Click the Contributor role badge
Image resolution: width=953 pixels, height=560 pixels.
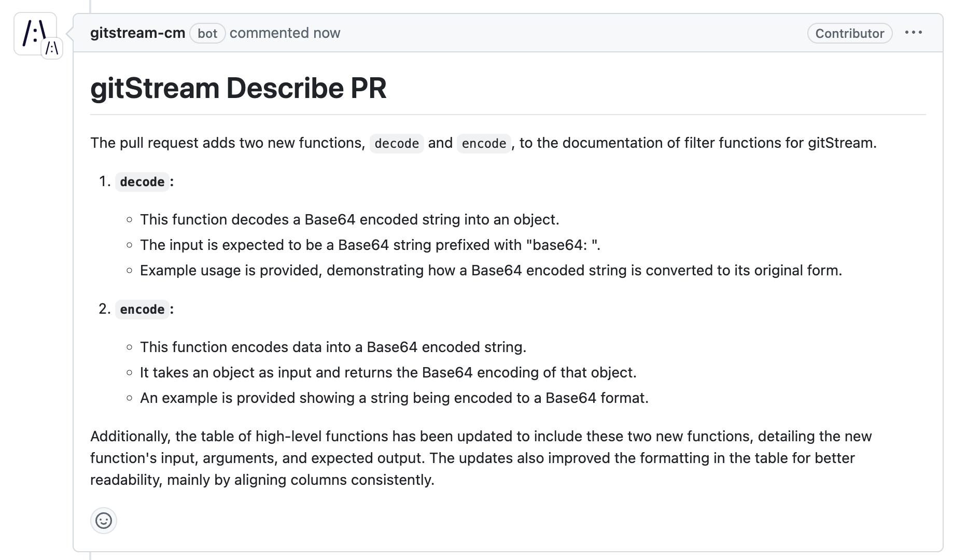coord(849,33)
